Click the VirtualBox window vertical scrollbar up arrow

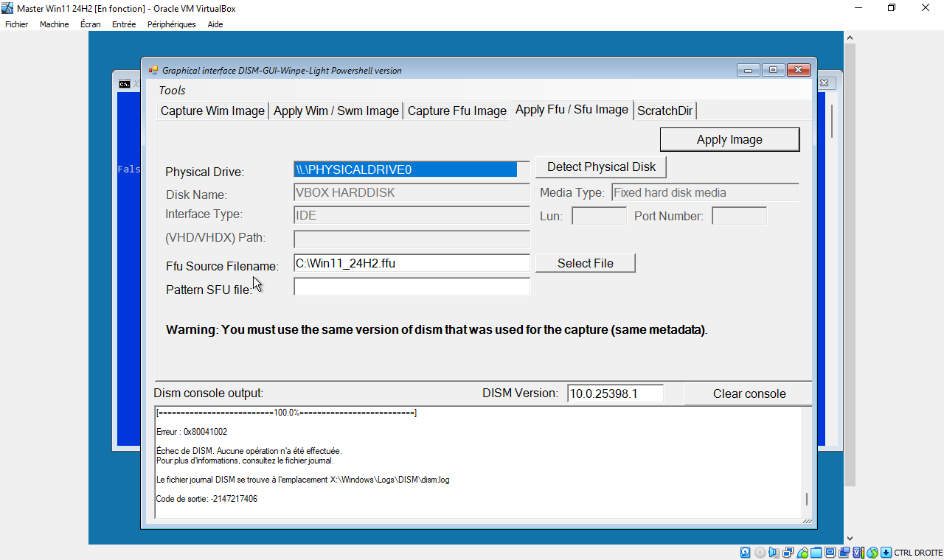coord(850,37)
